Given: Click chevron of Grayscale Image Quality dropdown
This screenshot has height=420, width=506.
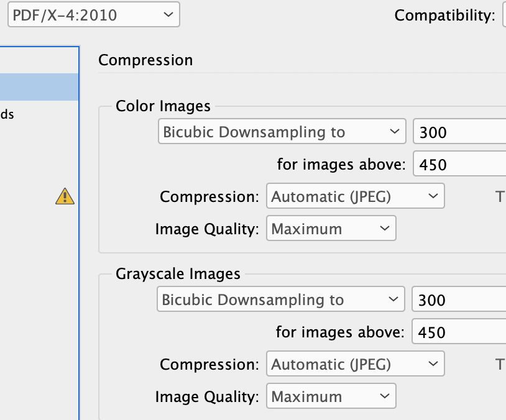Looking at the screenshot, I should 385,396.
